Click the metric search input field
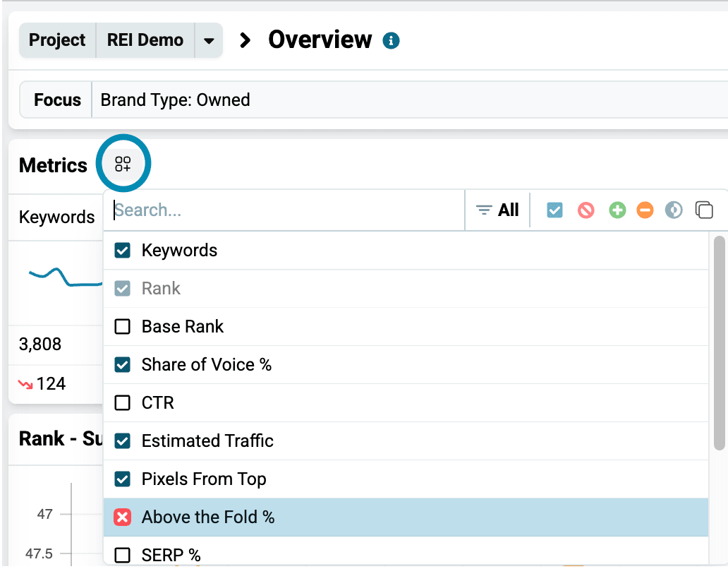Screen dimensions: 728x569 pos(284,210)
